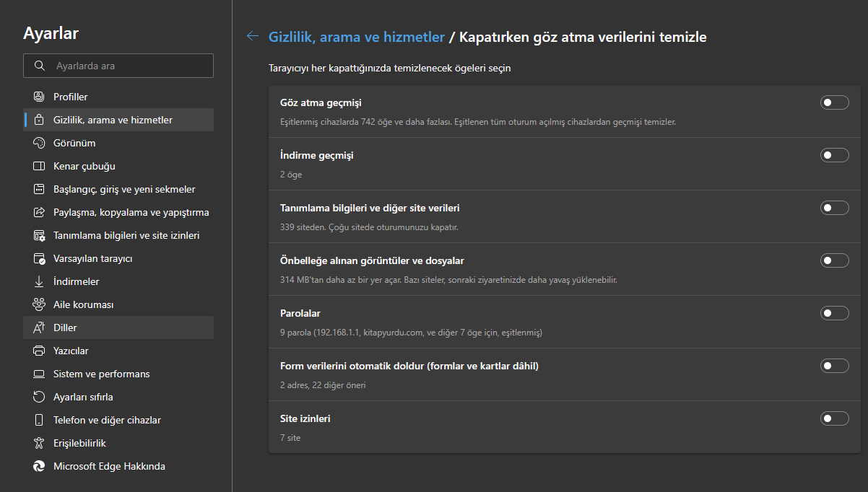
Task: Click the Microsoft Edge Hakkında logo icon
Action: pos(39,466)
